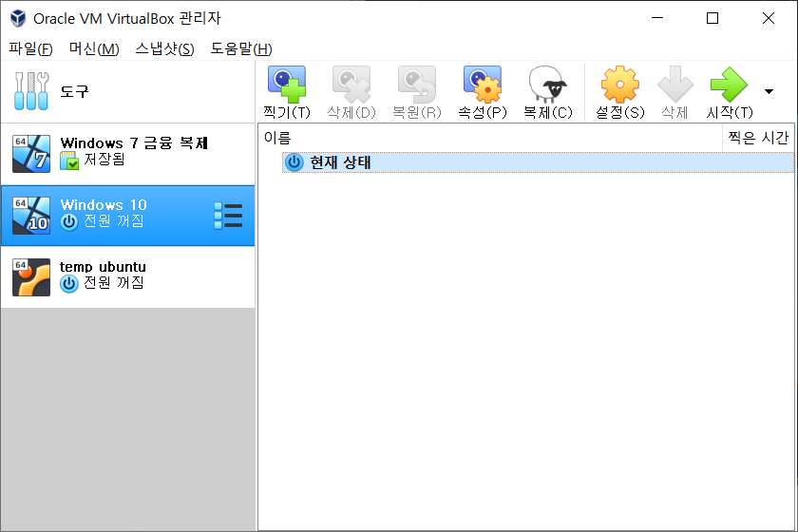The width and height of the screenshot is (798, 532).
Task: Click the Take snapshot (찍기) toolbar icon
Action: coord(287,85)
